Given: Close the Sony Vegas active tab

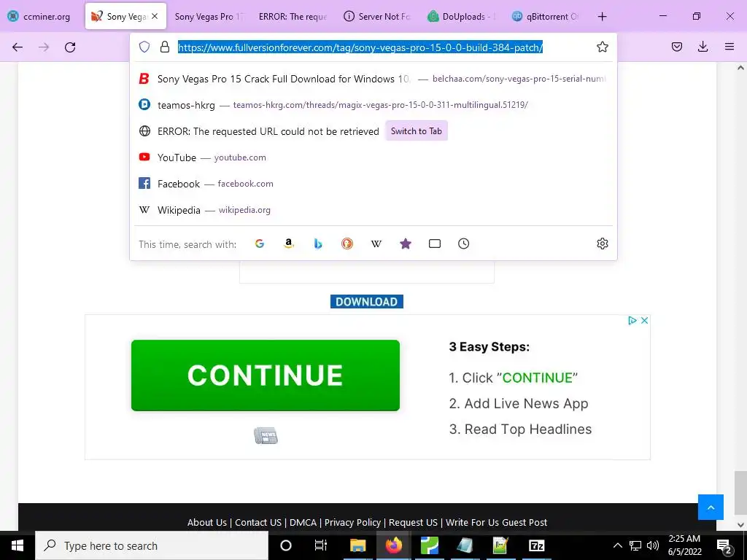Looking at the screenshot, I should tap(155, 16).
